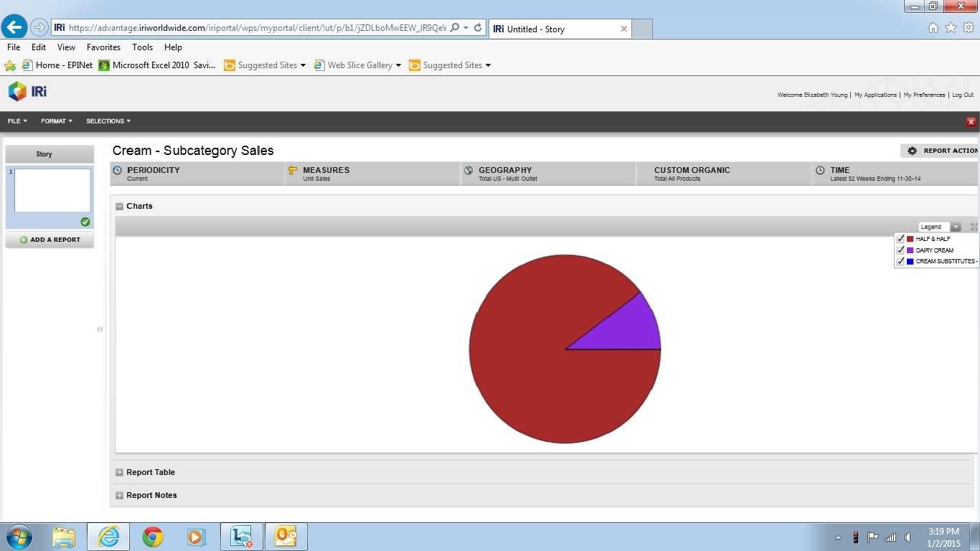This screenshot has width=980, height=551.
Task: Click the IRi logo icon
Action: coord(18,91)
